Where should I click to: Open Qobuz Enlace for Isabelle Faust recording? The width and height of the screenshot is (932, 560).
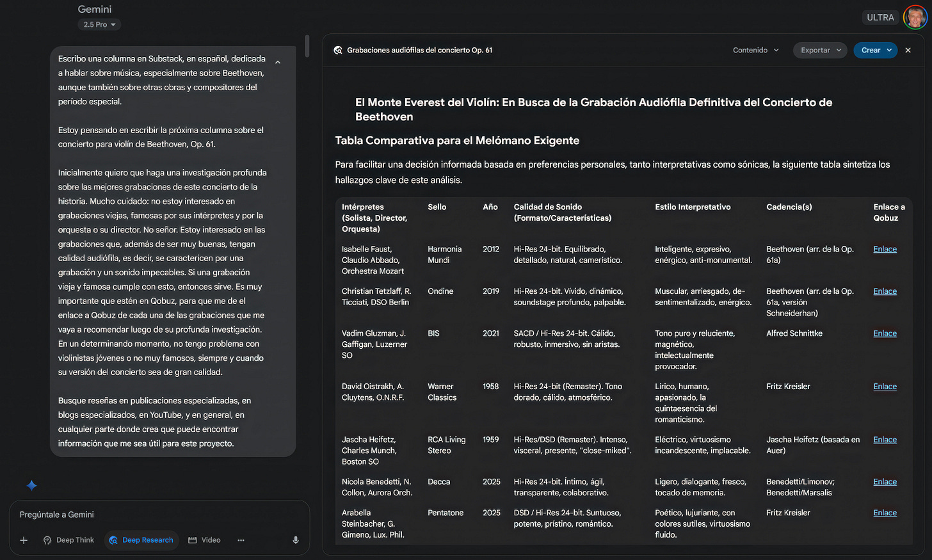click(885, 249)
